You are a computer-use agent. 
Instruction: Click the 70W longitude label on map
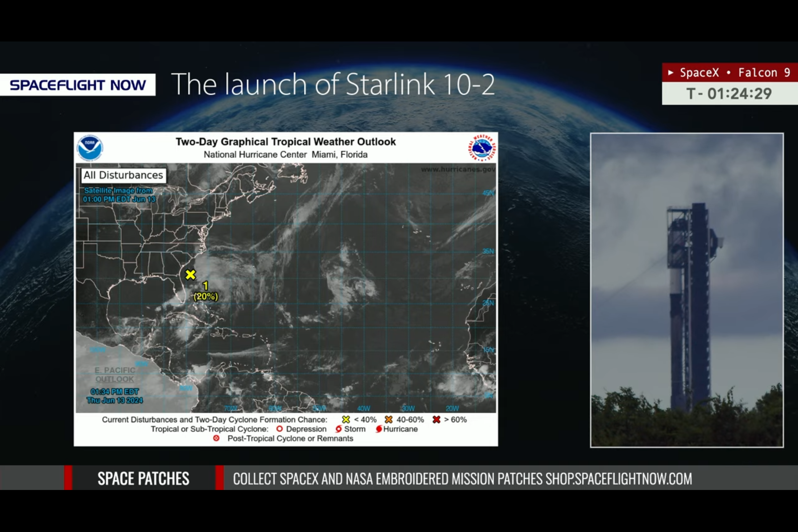[x=231, y=408]
